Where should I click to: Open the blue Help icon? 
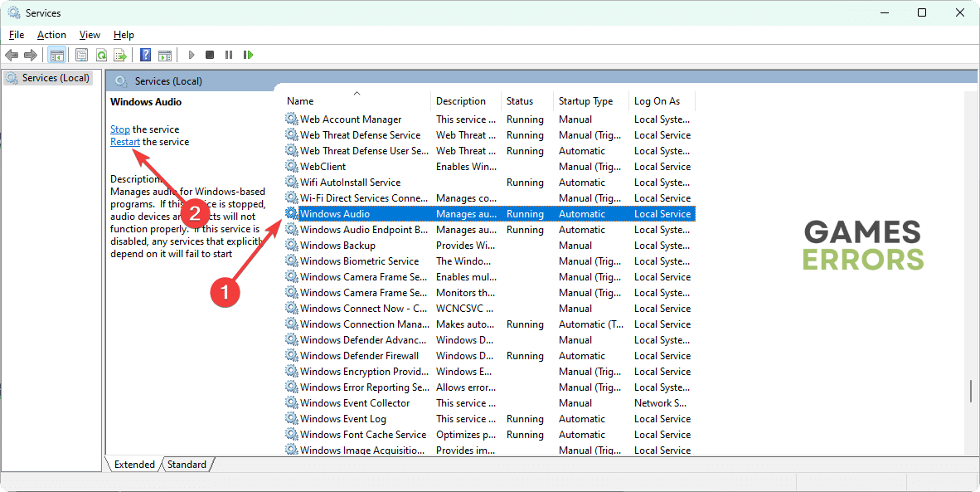(x=145, y=55)
